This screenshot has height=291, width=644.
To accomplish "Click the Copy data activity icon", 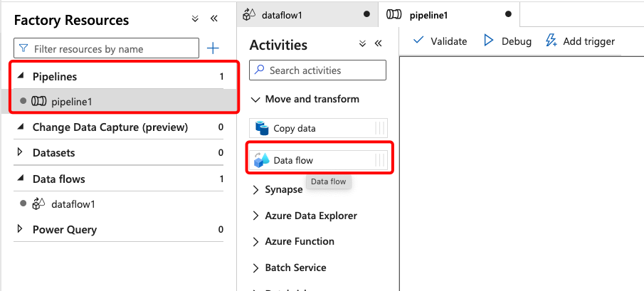I will click(262, 129).
